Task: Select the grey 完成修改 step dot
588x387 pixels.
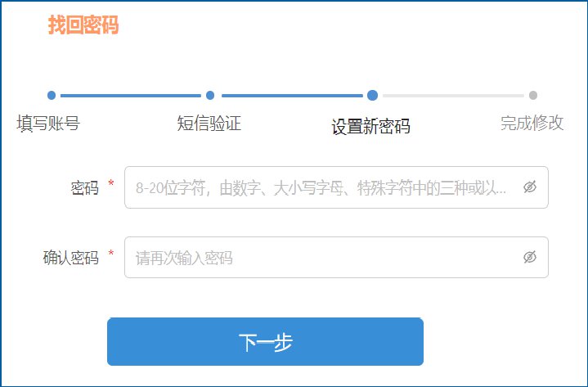Action: click(x=533, y=95)
